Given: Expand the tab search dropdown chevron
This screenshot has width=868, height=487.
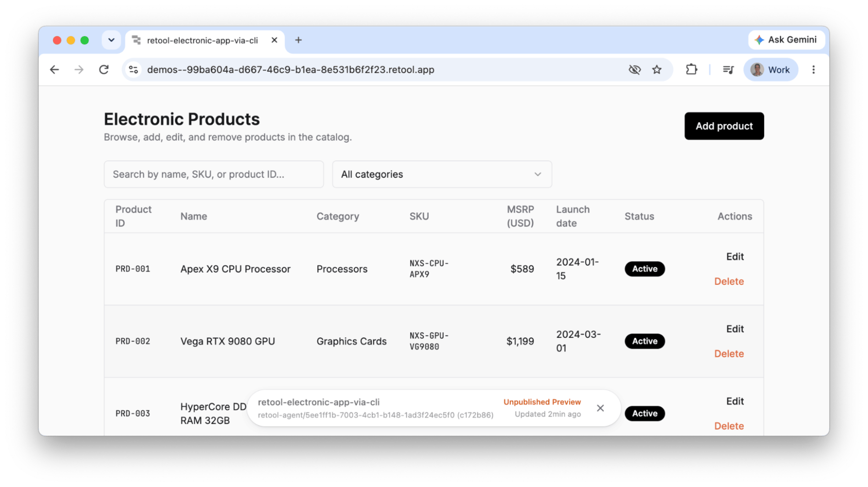Looking at the screenshot, I should point(111,40).
